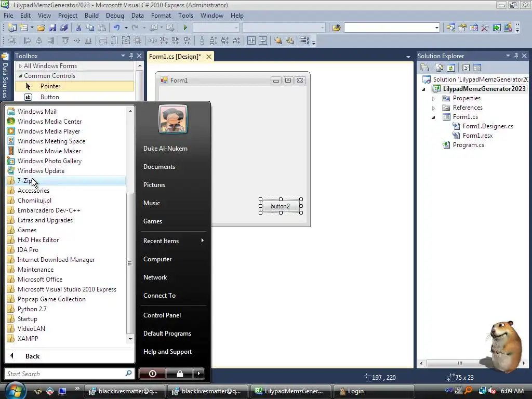532x399 pixels.
Task: Collapse the Form1.cs node in Solution Explorer
Action: [x=433, y=117]
